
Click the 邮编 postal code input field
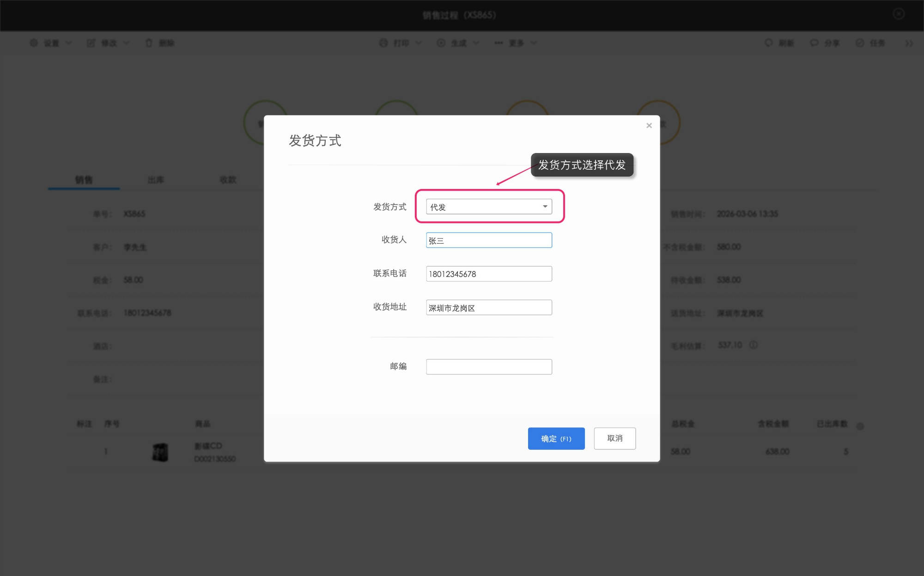coord(488,367)
